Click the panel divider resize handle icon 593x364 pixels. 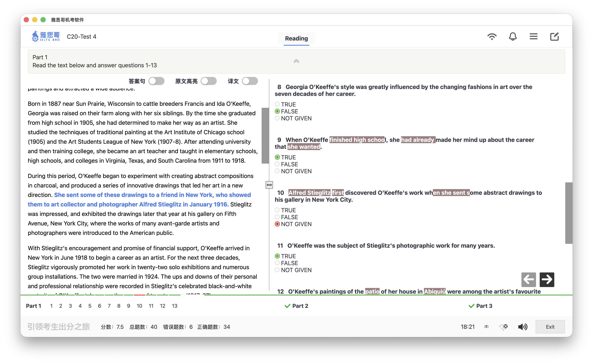coord(269,185)
